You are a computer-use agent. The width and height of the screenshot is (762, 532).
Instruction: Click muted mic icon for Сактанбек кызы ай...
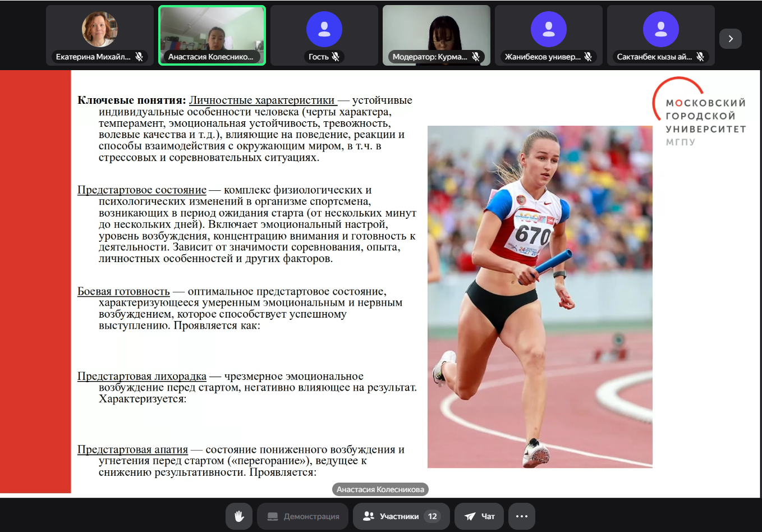[x=700, y=57]
